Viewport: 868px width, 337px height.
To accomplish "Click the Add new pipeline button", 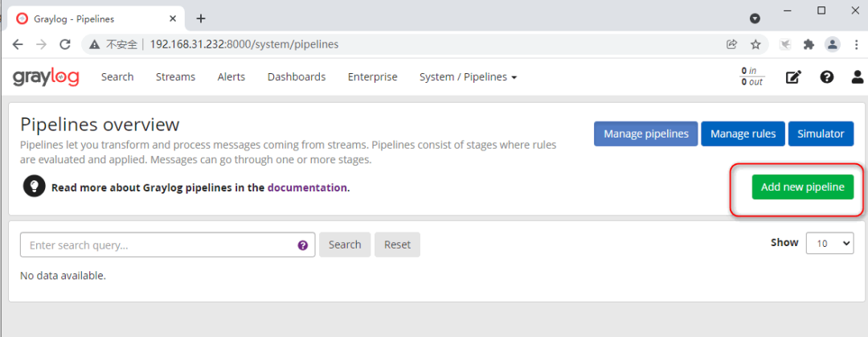I will (x=802, y=187).
